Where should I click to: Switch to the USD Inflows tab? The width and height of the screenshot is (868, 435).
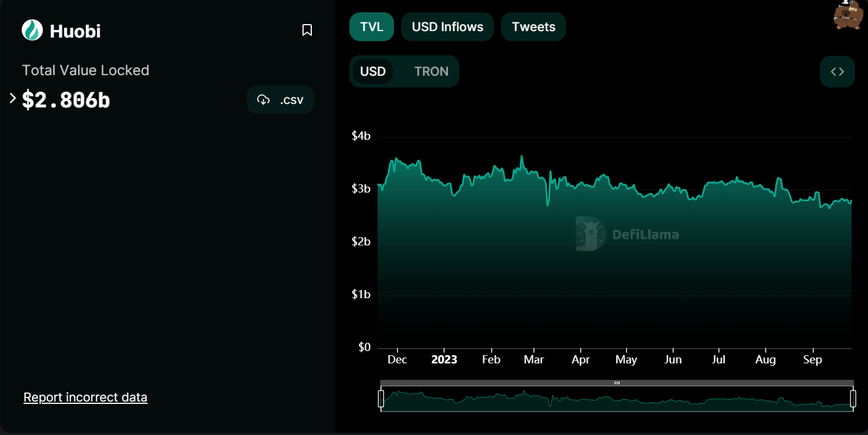448,27
